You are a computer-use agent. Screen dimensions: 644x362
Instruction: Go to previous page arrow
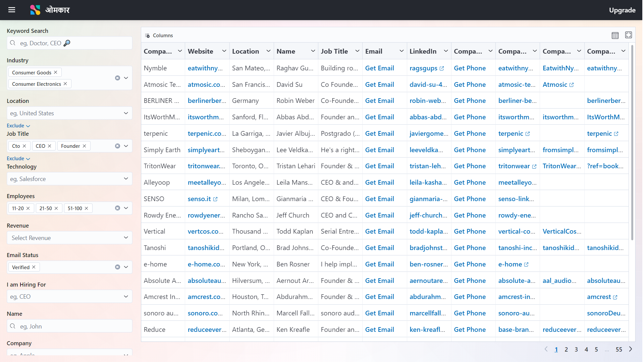[546, 349]
